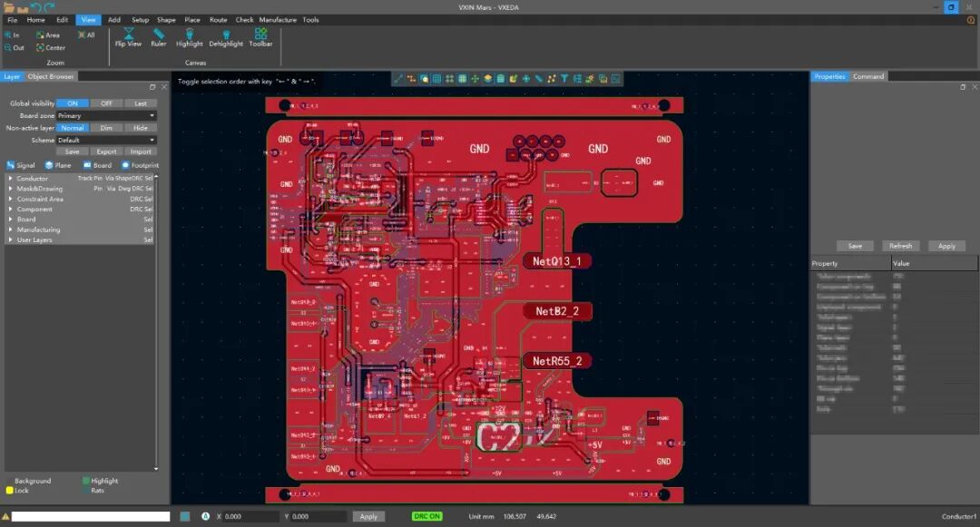This screenshot has width=980, height=527.
Task: Click Zoom Center in the ribbon
Action: (x=51, y=47)
